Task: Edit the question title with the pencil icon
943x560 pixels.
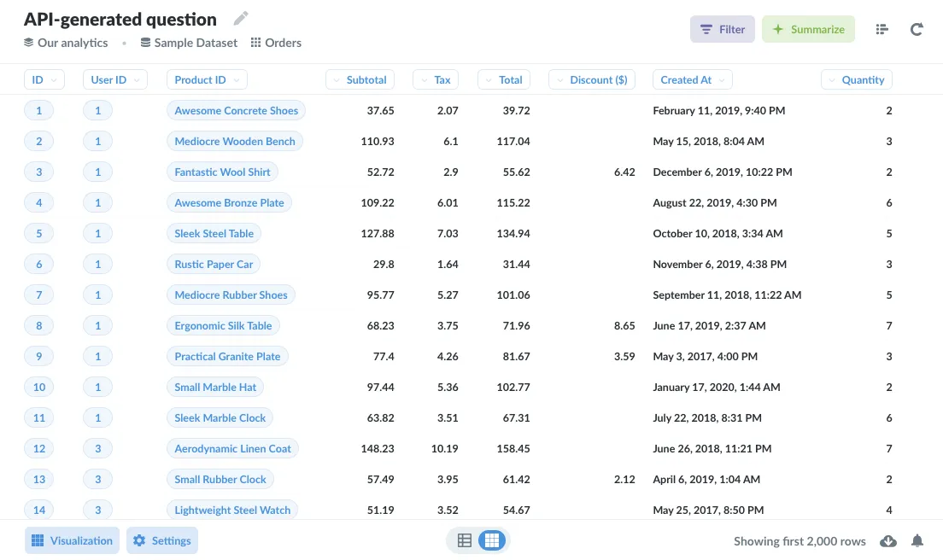Action: pos(240,17)
